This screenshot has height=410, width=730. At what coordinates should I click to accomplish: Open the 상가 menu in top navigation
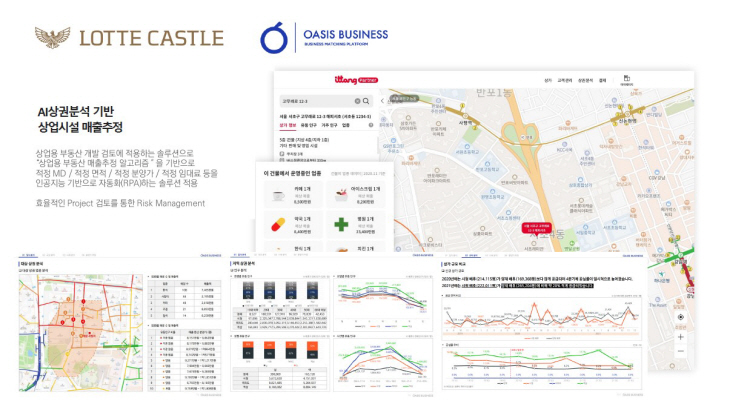[548, 80]
